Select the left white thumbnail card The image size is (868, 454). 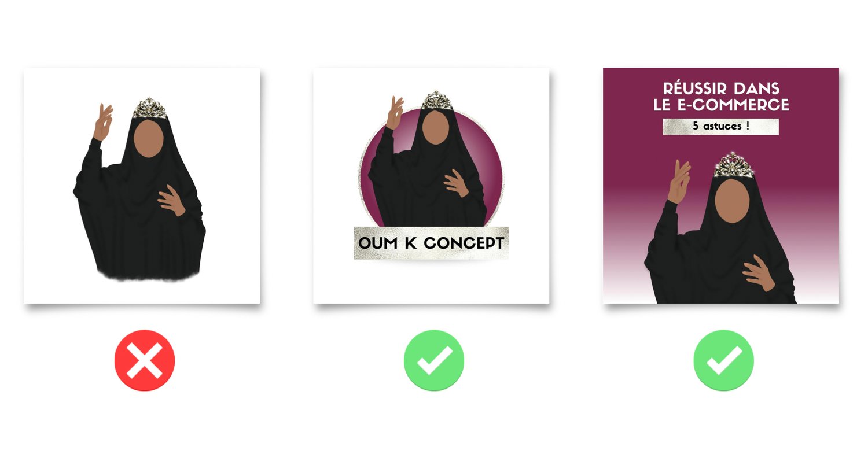(142, 186)
